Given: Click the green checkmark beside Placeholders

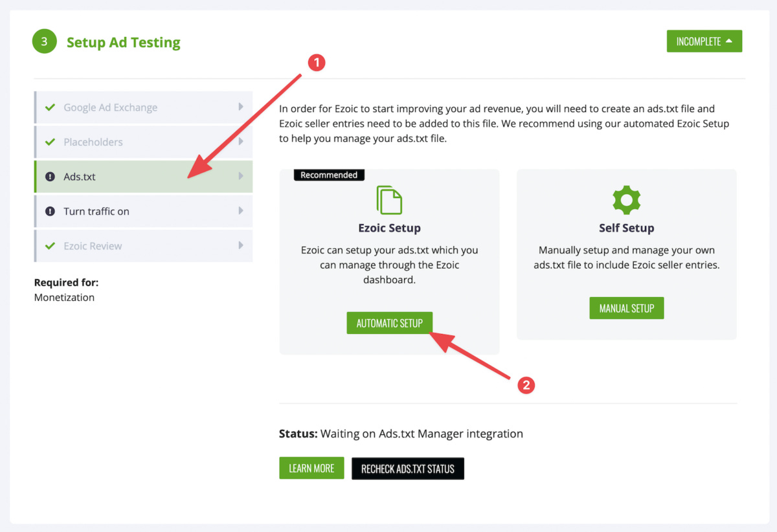Looking at the screenshot, I should click(50, 142).
